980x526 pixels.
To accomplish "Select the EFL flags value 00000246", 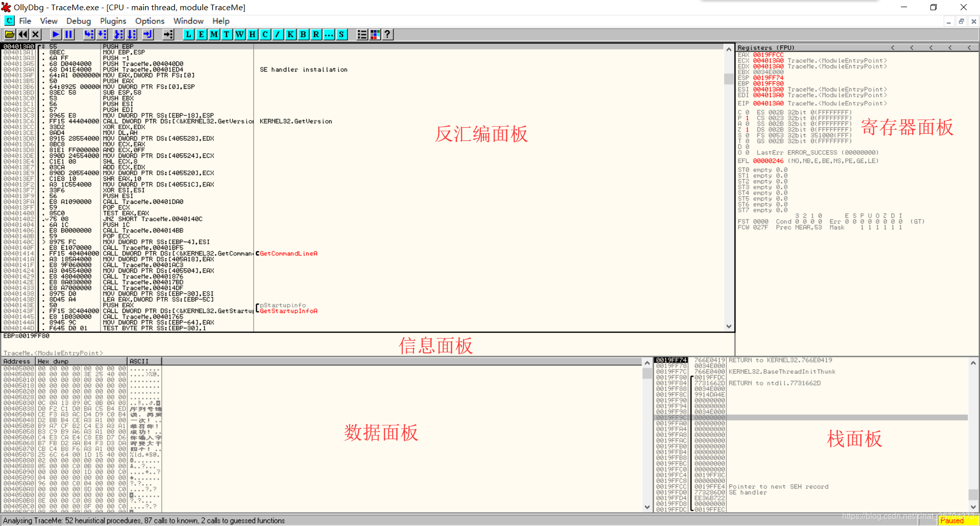I will click(768, 161).
